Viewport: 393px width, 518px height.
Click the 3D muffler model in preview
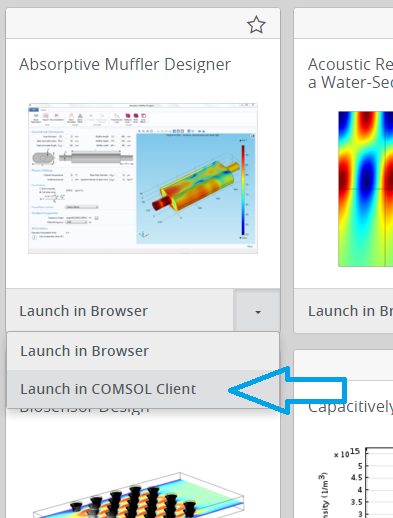[195, 186]
